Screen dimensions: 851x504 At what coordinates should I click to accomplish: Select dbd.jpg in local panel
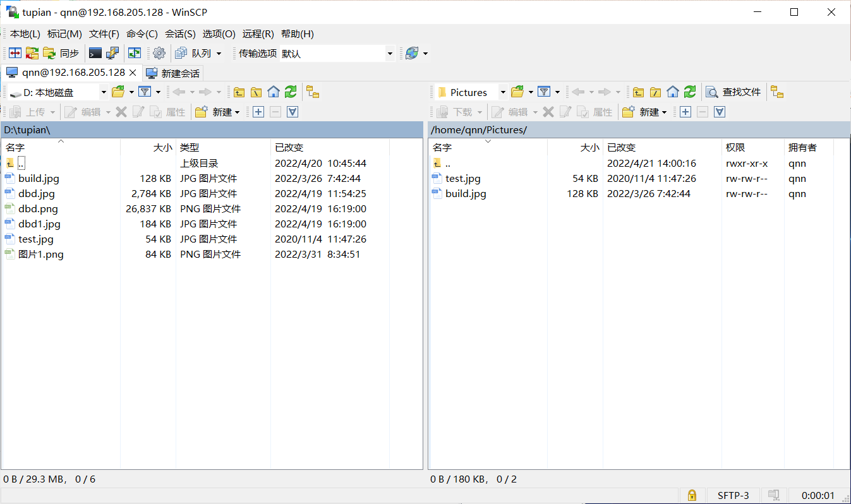(x=37, y=194)
